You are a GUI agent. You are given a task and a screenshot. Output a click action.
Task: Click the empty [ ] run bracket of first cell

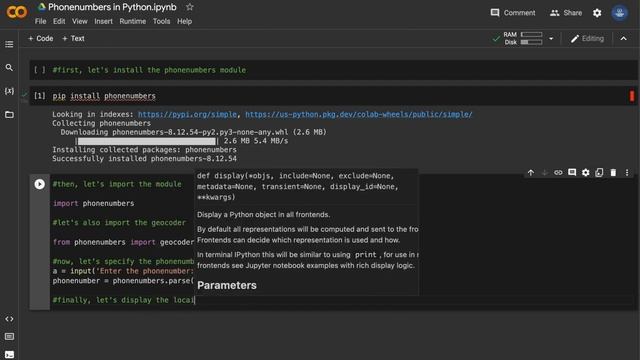coord(40,70)
